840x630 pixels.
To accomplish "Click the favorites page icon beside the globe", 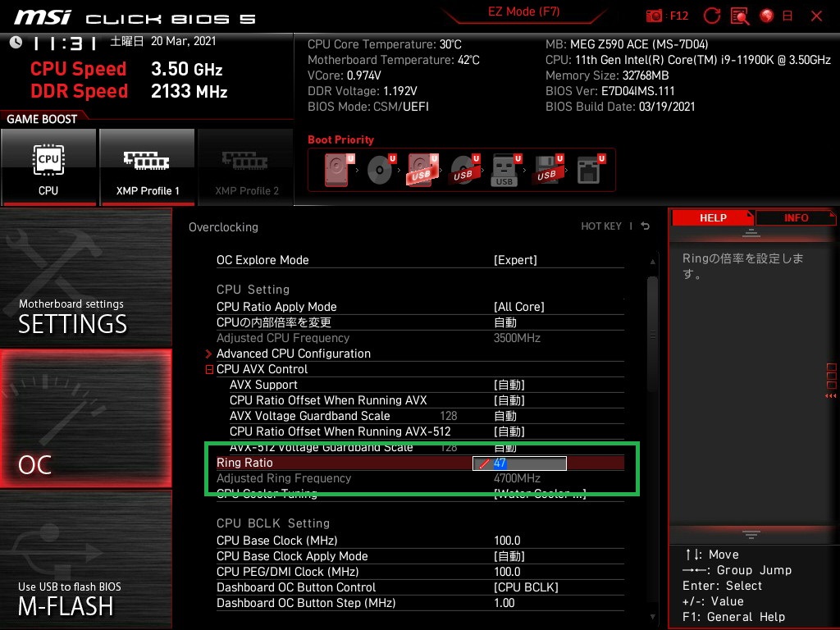I will click(x=787, y=16).
